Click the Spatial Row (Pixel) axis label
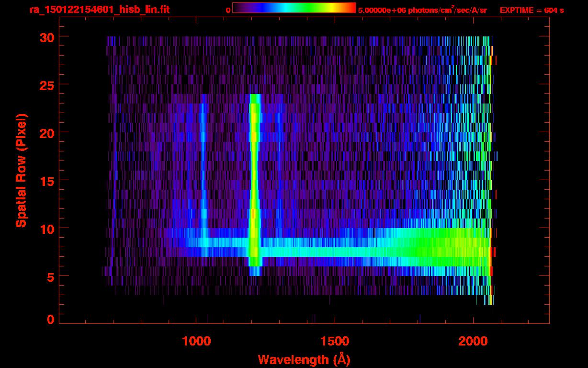The width and height of the screenshot is (588, 368). 21,171
